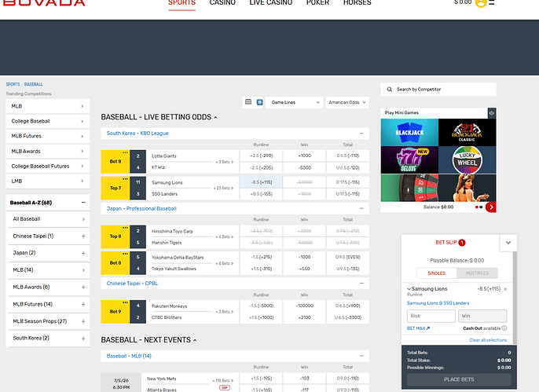Click Clear all selections link

tap(488, 340)
